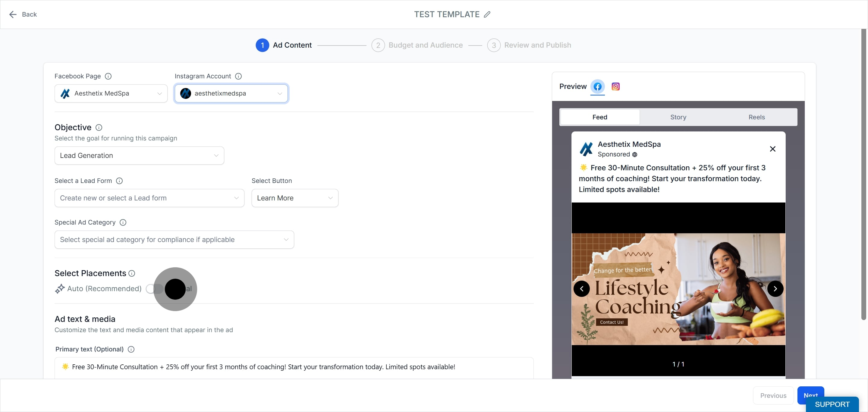Toggle the Auto placements switch
Image resolution: width=868 pixels, height=412 pixels.
click(154, 289)
